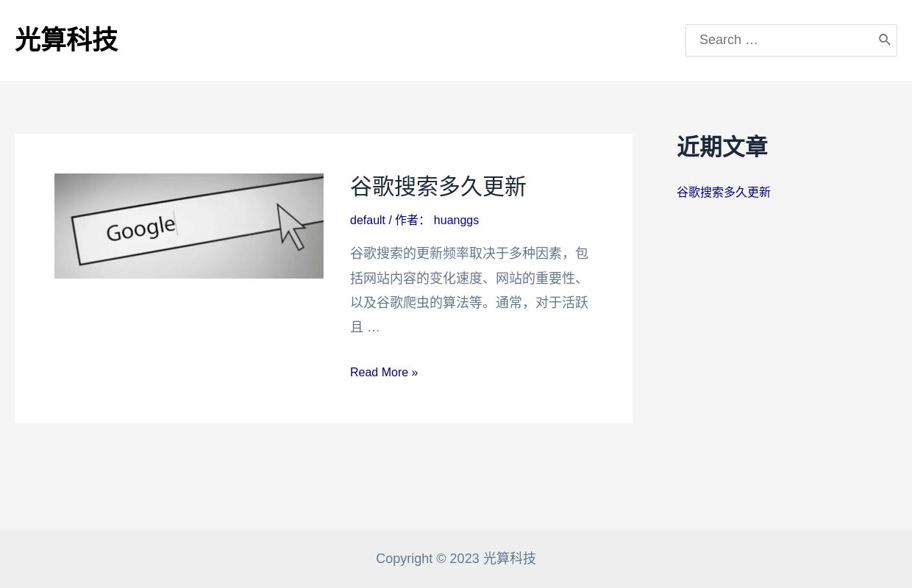Click the Google search bar featured image
912x588 pixels.
coord(189,226)
